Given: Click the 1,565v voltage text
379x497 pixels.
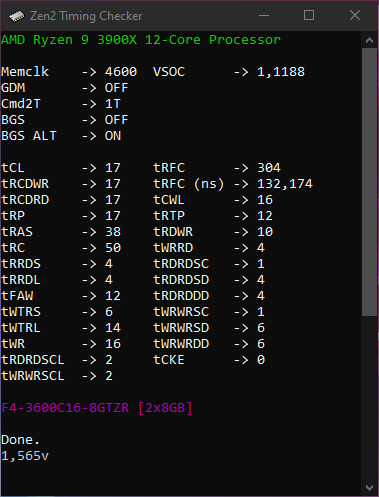Looking at the screenshot, I should point(25,456).
